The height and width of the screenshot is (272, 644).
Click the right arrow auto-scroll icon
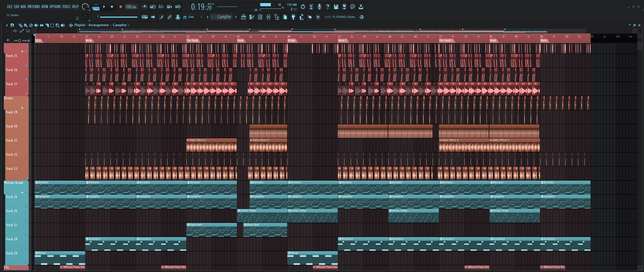pyautogui.click(x=153, y=17)
